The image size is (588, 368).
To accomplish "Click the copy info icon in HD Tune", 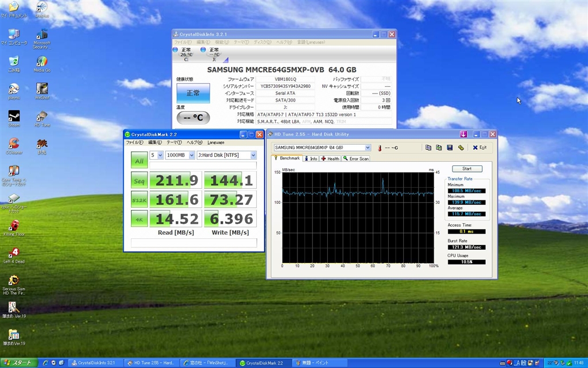I will coord(428,148).
